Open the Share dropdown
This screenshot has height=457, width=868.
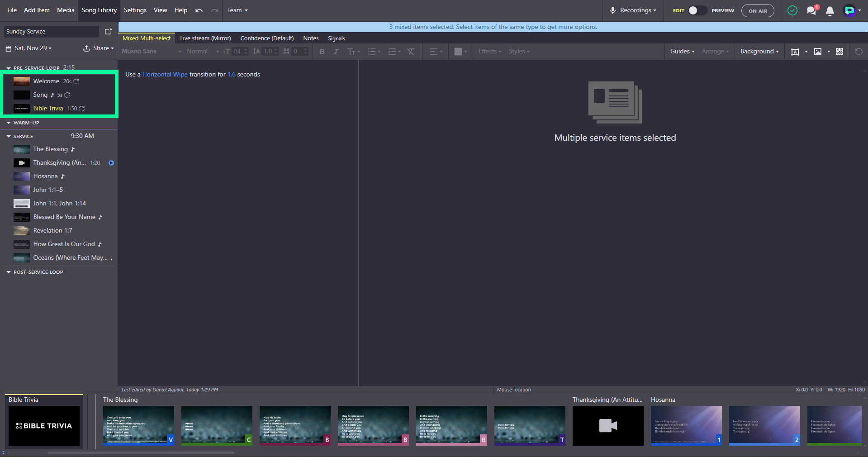coord(99,48)
